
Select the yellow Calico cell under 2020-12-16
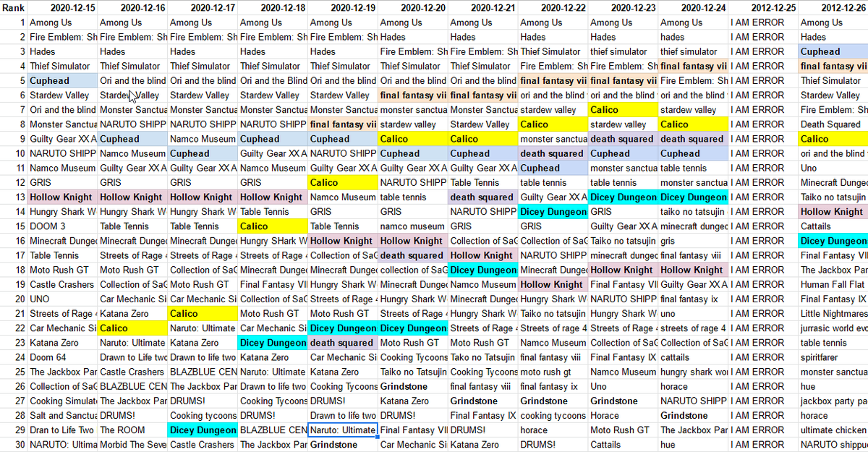coord(133,328)
